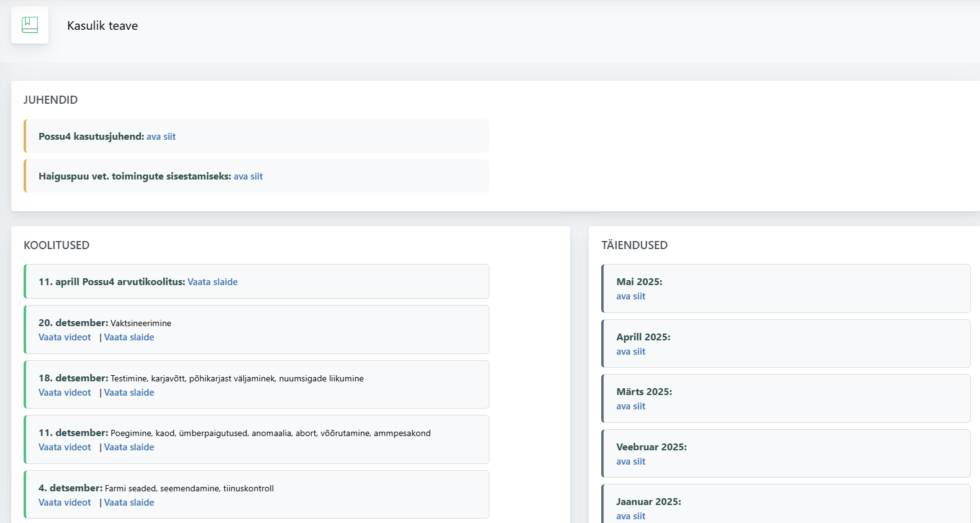The image size is (980, 523).
Task: Click the '11. aprill Possu4 arvutikoolitus:' label
Action: pos(112,282)
